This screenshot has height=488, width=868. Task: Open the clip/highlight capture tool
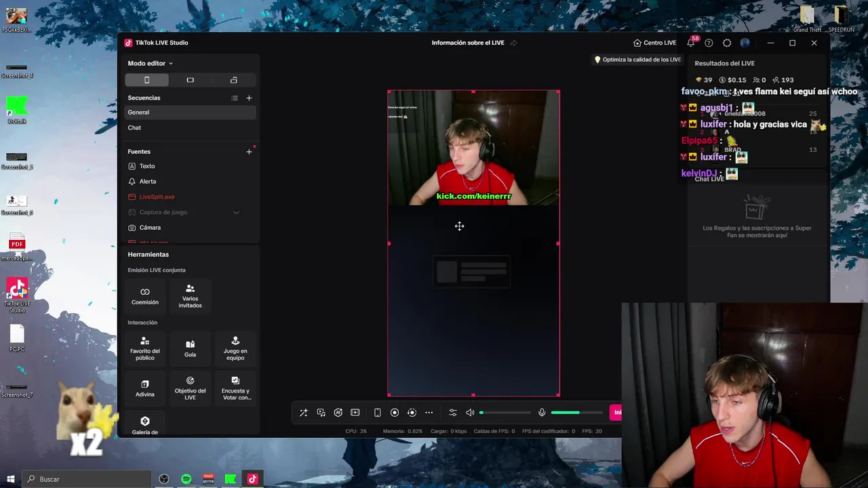click(355, 413)
